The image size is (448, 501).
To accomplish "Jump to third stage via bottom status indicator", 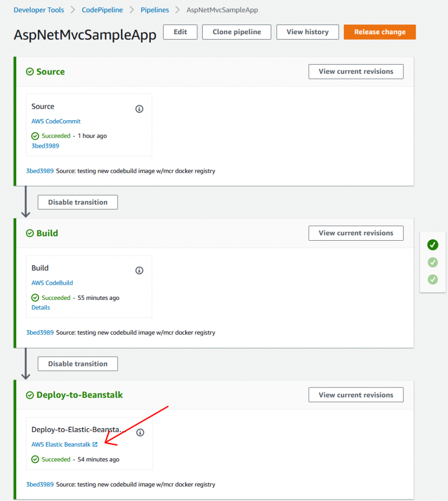I will click(x=433, y=279).
